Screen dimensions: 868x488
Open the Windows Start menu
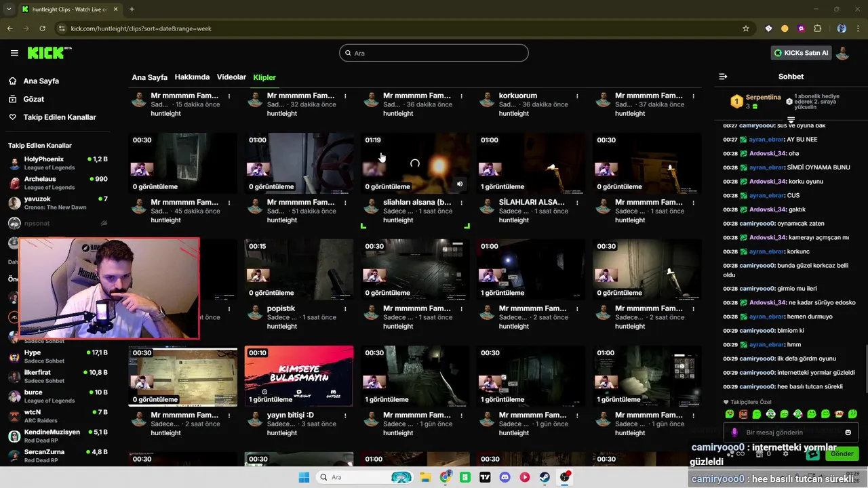click(x=304, y=477)
